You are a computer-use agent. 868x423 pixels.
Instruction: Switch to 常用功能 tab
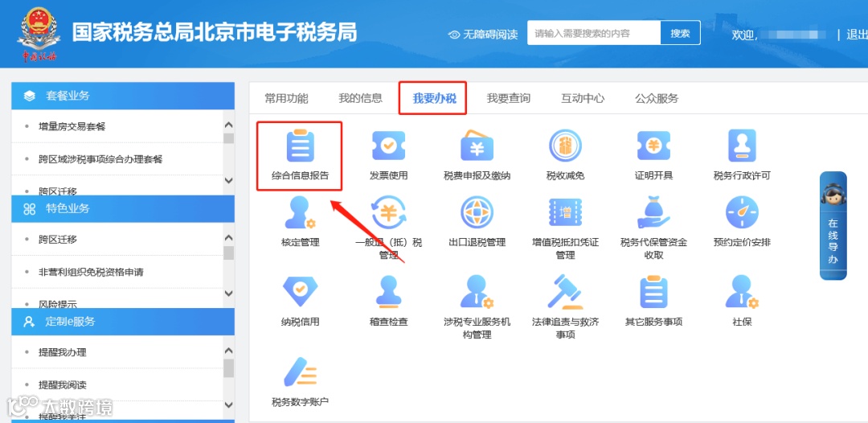[286, 99]
